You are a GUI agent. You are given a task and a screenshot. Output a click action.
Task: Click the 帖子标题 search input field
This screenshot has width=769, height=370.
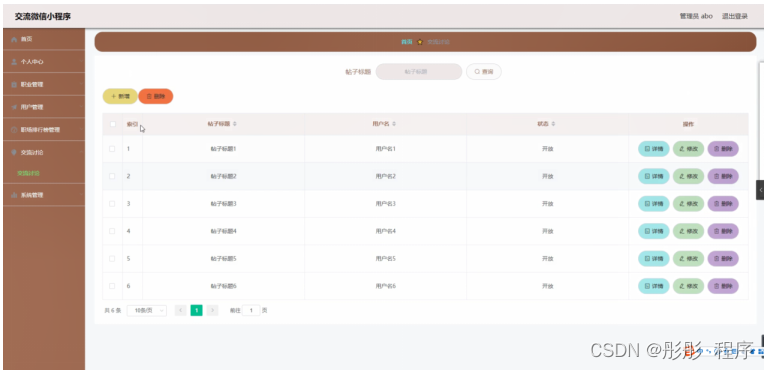[419, 72]
